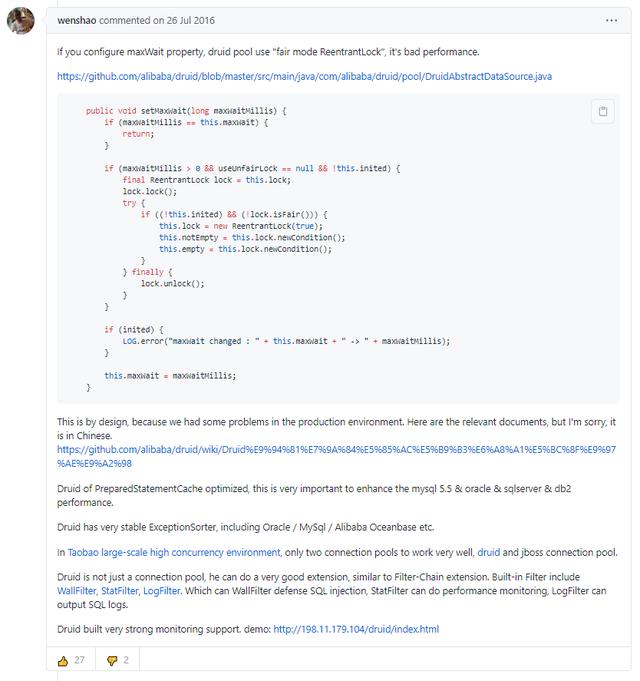This screenshot has width=640, height=681.
Task: Open the DruidAbstractDataSource.java GitHub link
Action: coord(304,76)
